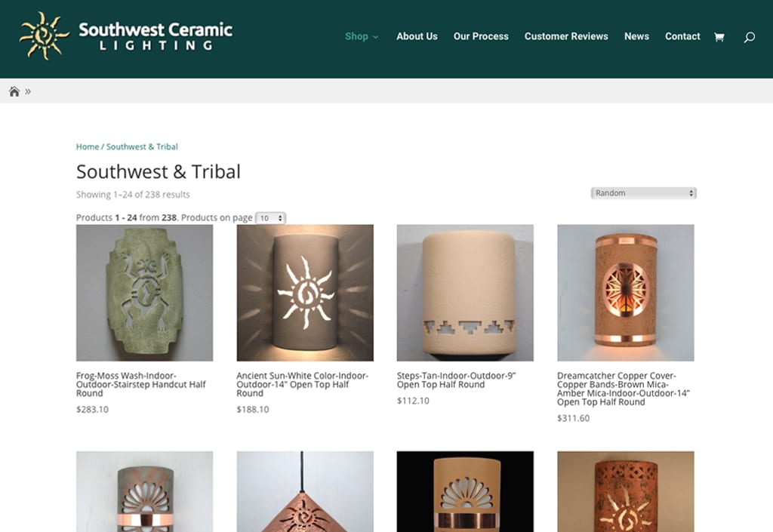Select the green frog sconce image

pyautogui.click(x=144, y=293)
